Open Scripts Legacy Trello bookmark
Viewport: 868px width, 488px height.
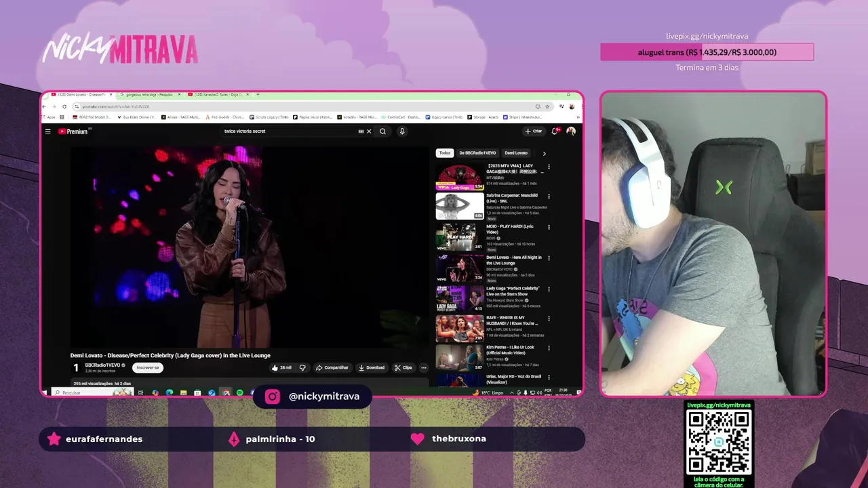270,117
